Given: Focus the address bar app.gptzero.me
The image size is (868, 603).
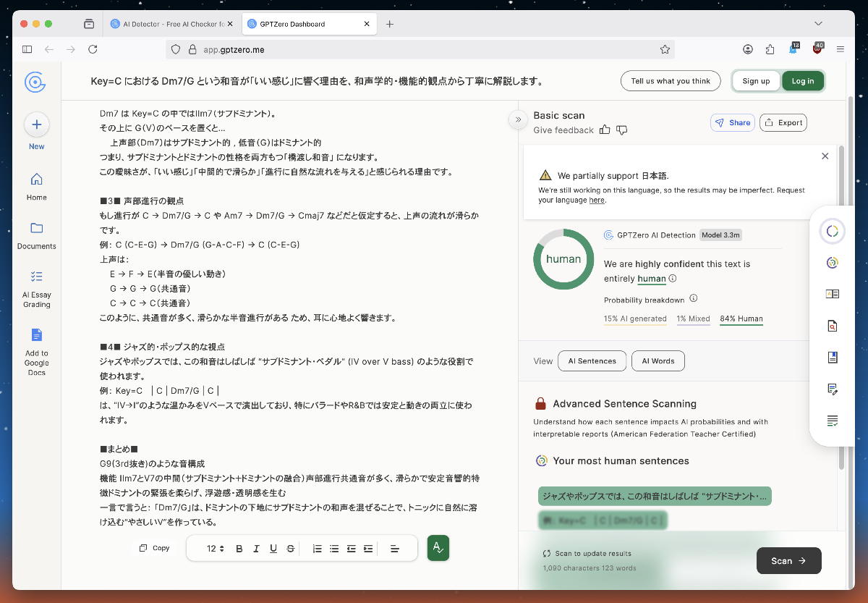Looking at the screenshot, I should pyautogui.click(x=420, y=49).
